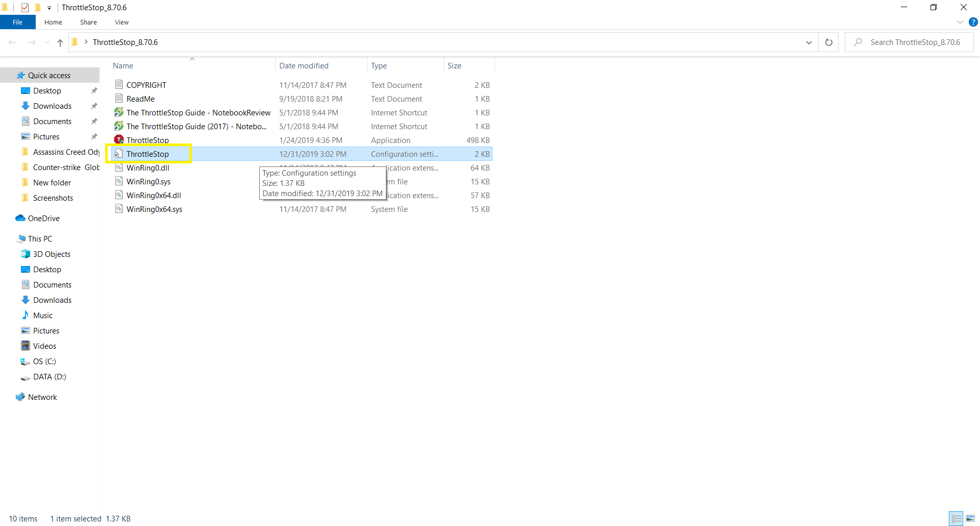
Task: Select The ThrottleStop Guide - NotebookReview shortcut icon
Action: tap(119, 112)
